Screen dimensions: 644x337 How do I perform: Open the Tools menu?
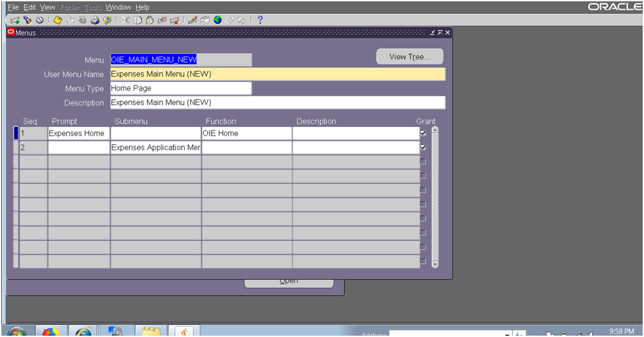[x=92, y=7]
